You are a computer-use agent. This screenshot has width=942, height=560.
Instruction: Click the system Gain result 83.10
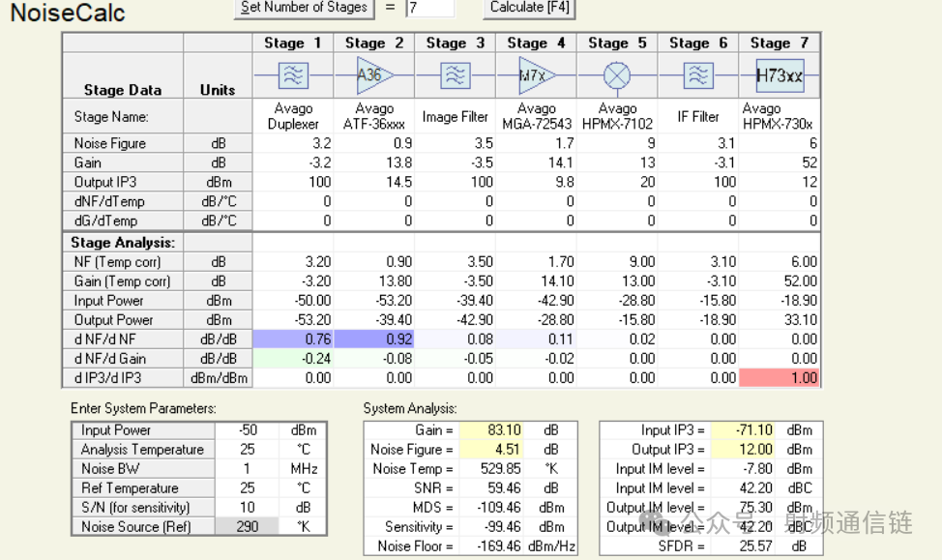pyautogui.click(x=491, y=430)
